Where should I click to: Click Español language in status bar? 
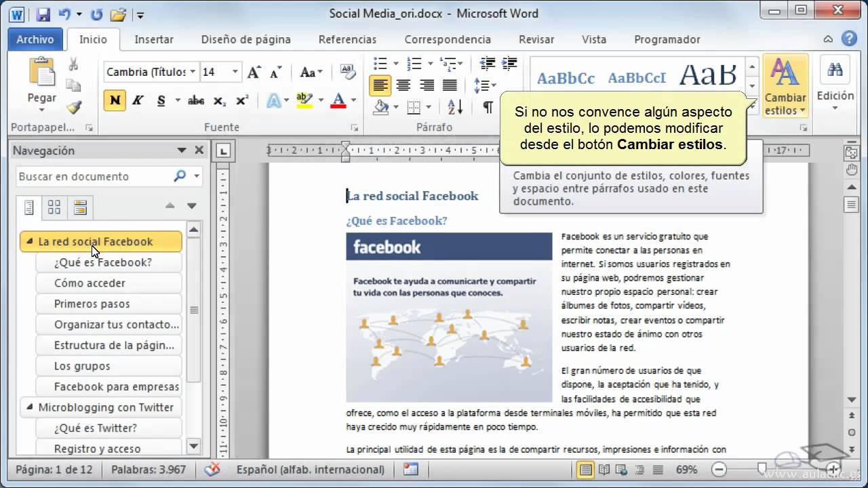pos(311,469)
